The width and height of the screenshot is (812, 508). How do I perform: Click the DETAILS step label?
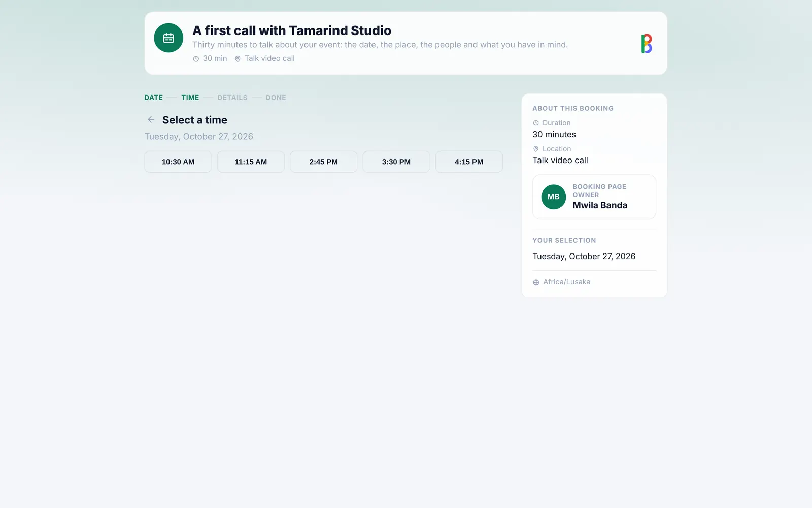click(x=232, y=98)
